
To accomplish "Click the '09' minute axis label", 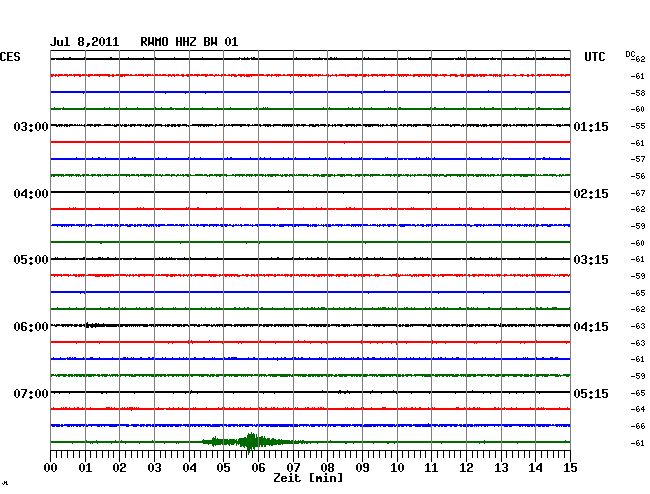I will pos(362,468).
